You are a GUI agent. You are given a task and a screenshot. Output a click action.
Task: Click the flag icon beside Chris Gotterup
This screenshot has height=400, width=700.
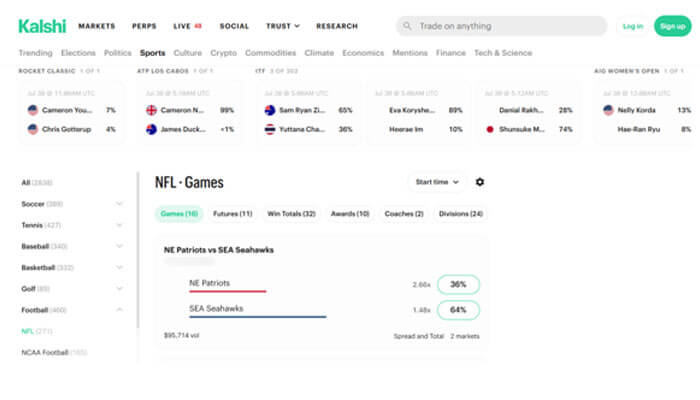coord(33,129)
